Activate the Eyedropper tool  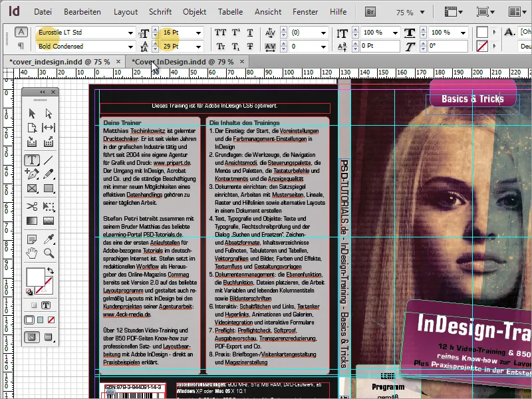(x=49, y=239)
